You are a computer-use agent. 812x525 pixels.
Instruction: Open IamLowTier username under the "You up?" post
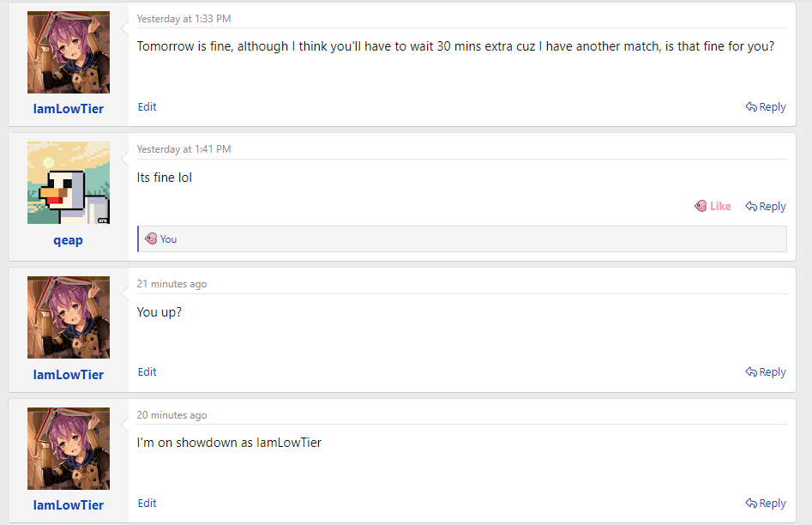pyautogui.click(x=69, y=375)
